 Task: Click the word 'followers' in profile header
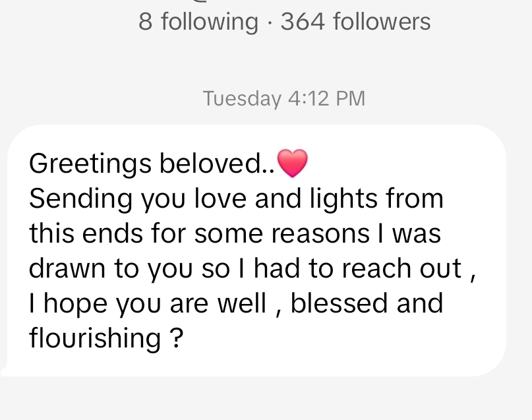pos(381,22)
